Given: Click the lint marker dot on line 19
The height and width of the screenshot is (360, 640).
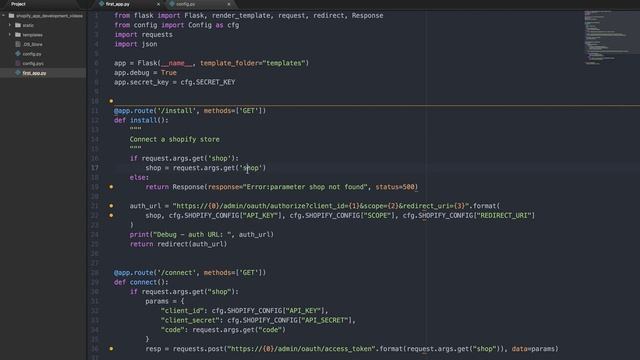Looking at the screenshot, I should (111, 187).
